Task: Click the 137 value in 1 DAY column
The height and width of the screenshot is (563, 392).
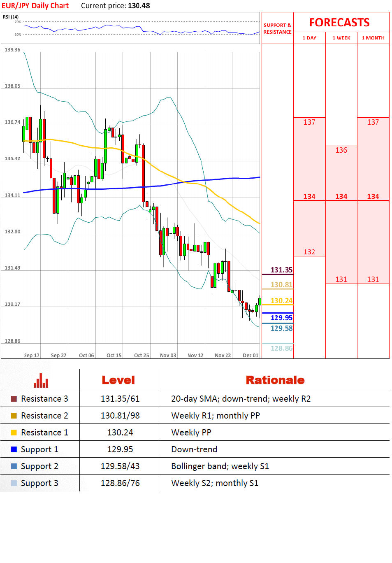Action: point(309,122)
